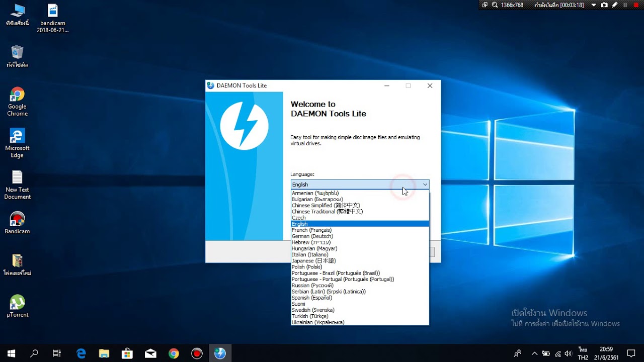The image size is (644, 362).
Task: Select the Recycle Bin desktop icon
Action: (17, 56)
